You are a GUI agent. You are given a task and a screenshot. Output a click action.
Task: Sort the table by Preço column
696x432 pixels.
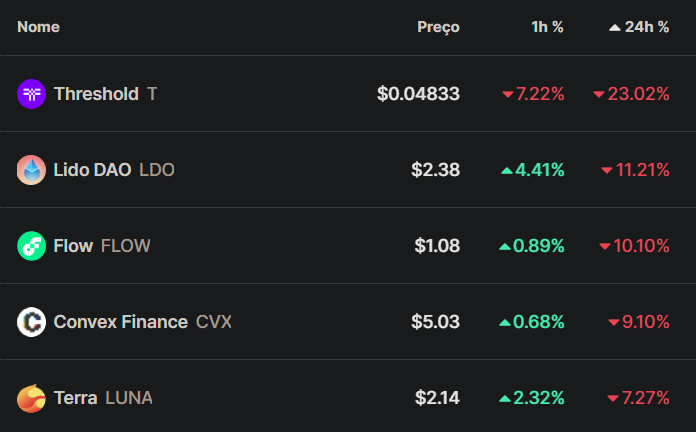pyautogui.click(x=438, y=27)
